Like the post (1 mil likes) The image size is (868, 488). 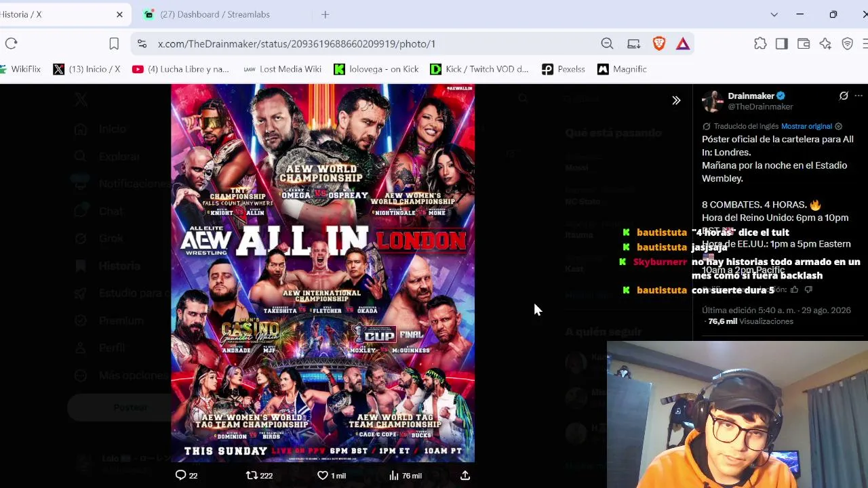[332, 475]
